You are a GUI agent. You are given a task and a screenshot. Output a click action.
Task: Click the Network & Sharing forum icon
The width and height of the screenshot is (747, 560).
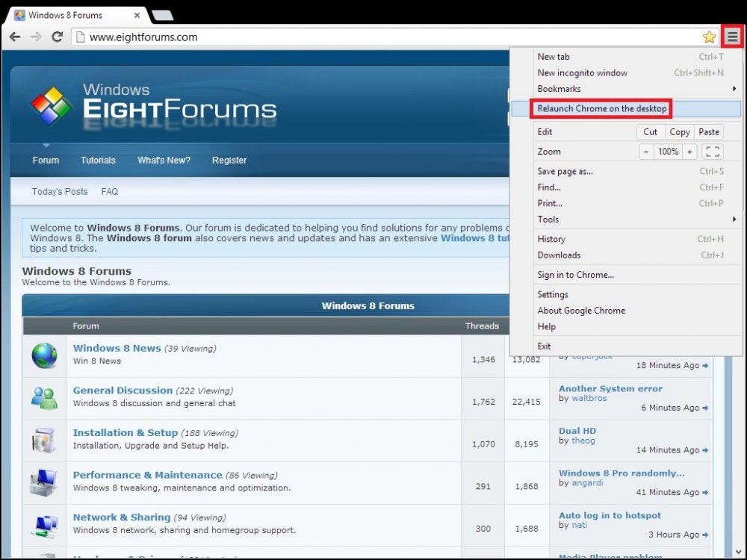click(x=44, y=525)
